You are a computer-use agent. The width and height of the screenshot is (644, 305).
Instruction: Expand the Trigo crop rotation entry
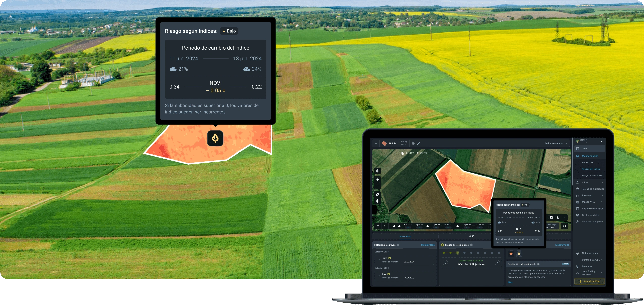[378, 260]
